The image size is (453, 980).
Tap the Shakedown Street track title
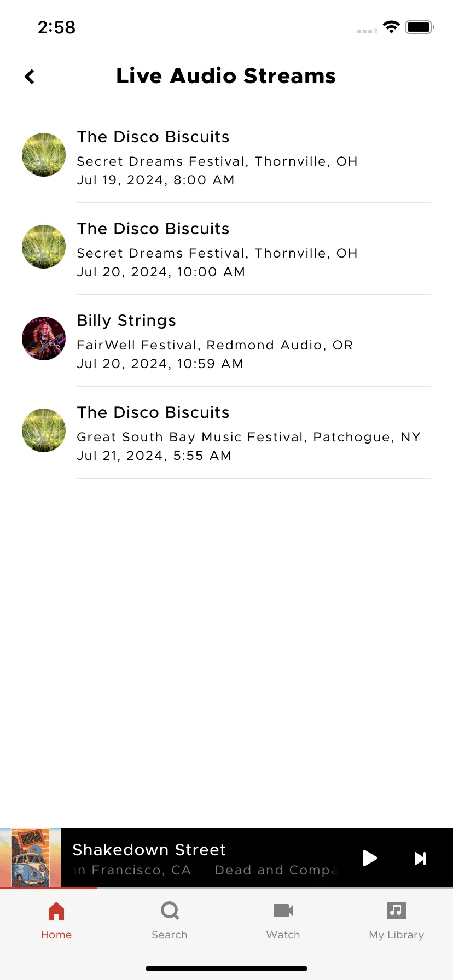click(149, 849)
